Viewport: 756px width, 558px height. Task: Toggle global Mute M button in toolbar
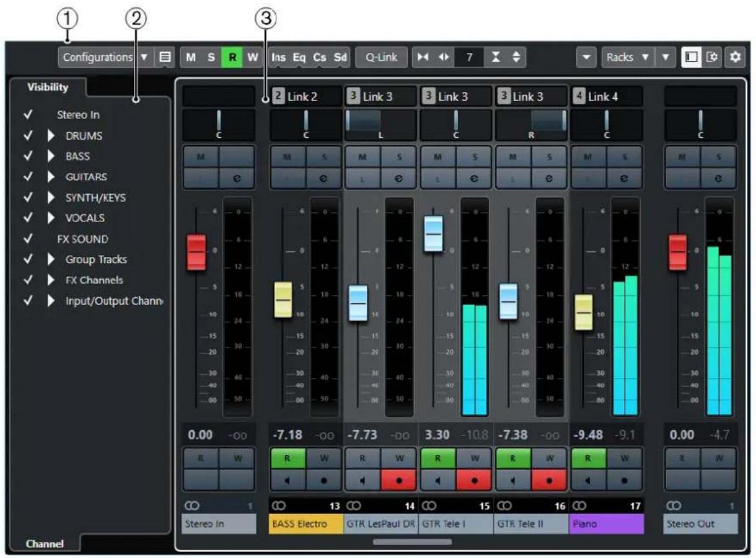191,58
